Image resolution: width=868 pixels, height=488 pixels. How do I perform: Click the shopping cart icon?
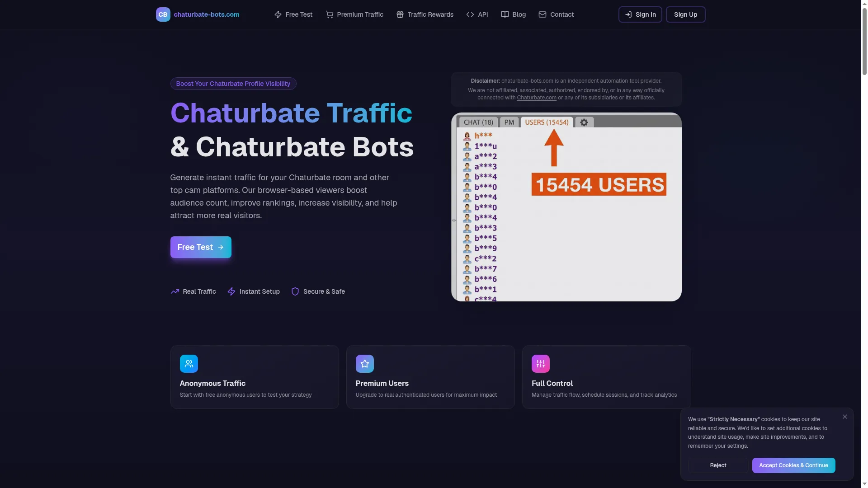pos(330,14)
